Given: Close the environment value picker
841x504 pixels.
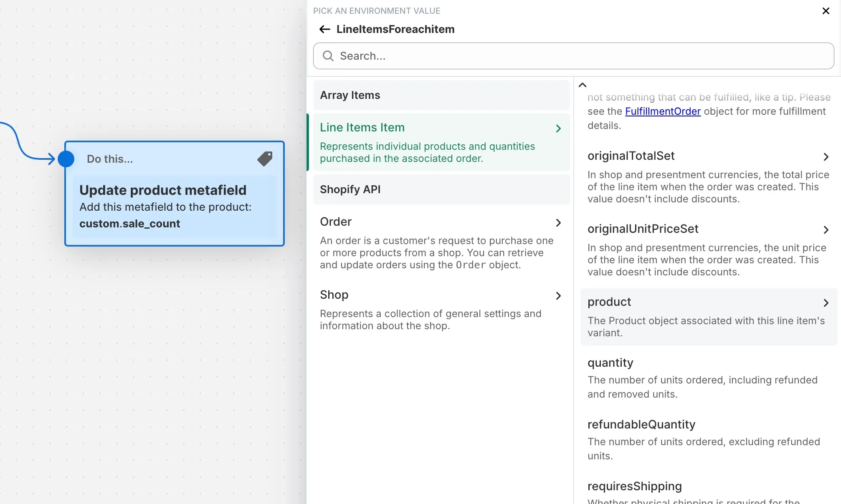Looking at the screenshot, I should (x=826, y=11).
